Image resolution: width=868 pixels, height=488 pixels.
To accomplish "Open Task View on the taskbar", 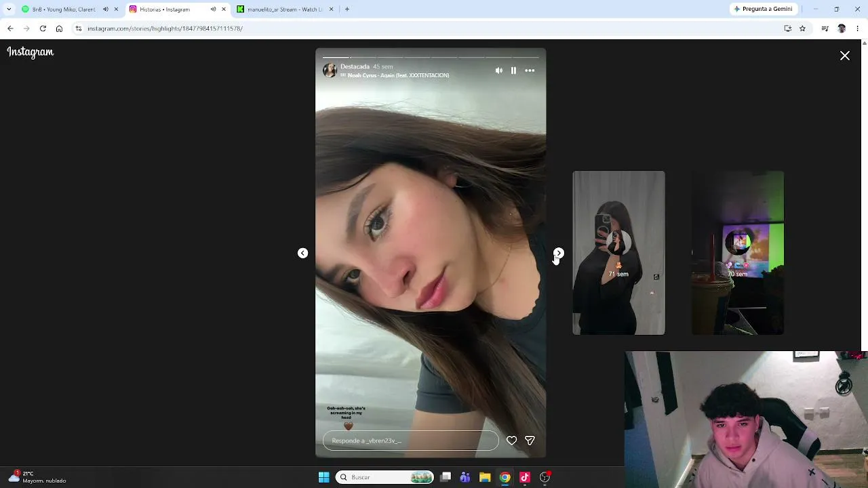I will (446, 477).
